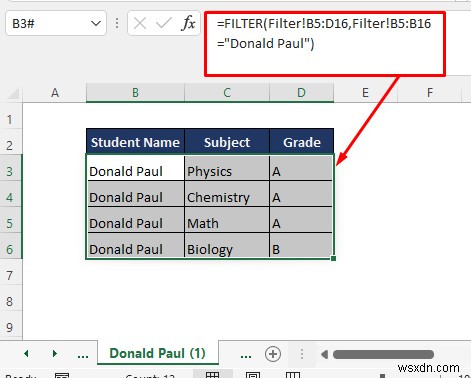Select Donald Paul cell in row 3
The width and height of the screenshot is (471, 378).
[x=136, y=168]
